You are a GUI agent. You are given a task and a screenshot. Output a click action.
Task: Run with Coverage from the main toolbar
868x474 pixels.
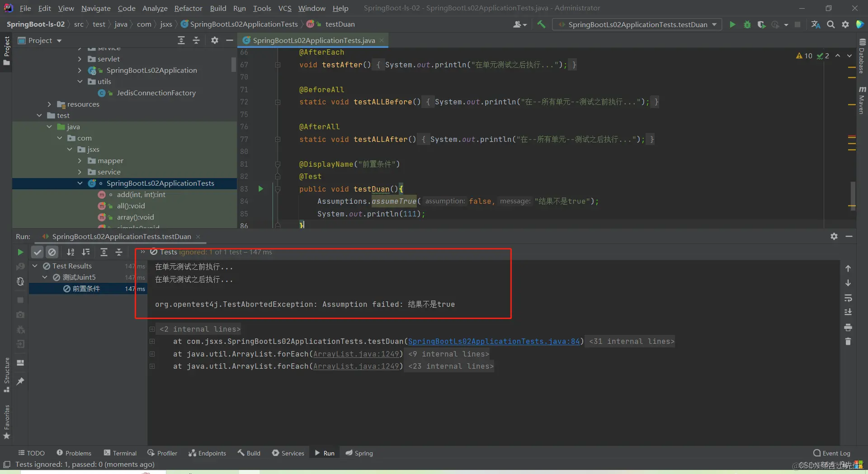pyautogui.click(x=762, y=24)
